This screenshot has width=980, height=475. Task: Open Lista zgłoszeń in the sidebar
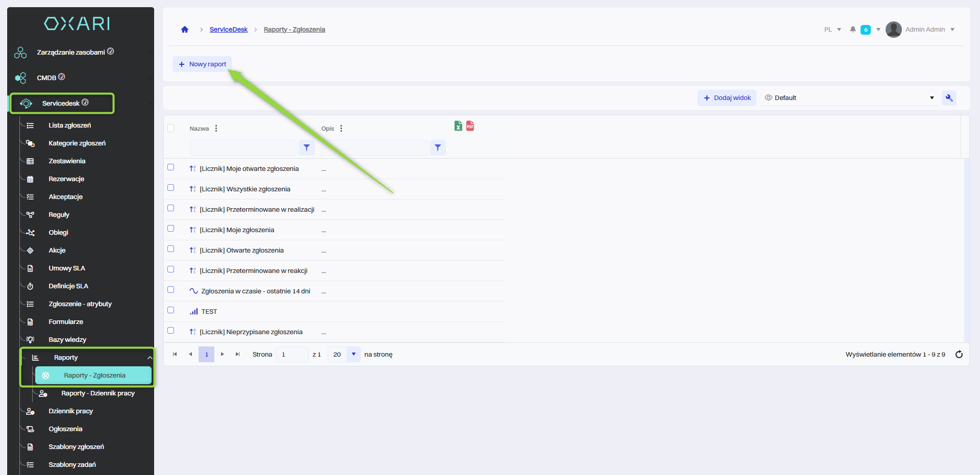[x=70, y=126]
